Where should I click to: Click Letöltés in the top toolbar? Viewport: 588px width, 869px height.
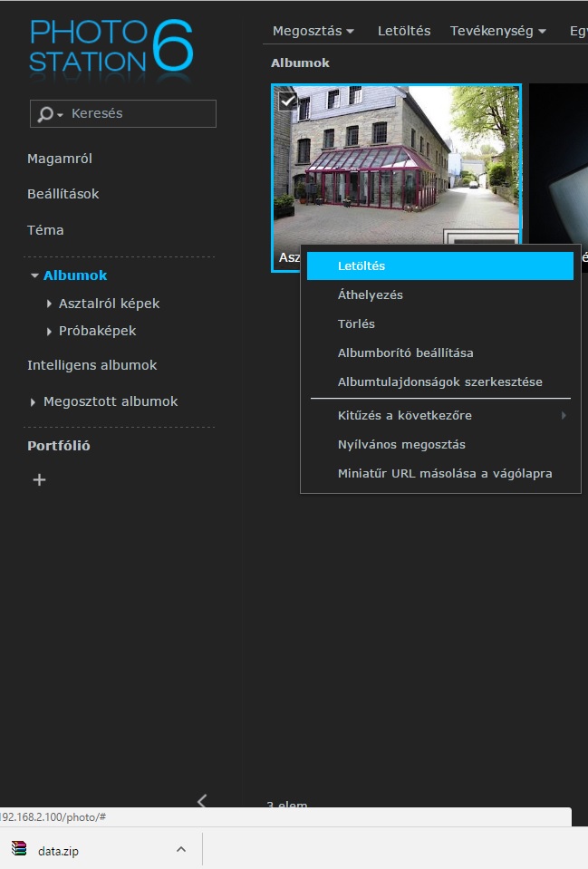pos(404,31)
